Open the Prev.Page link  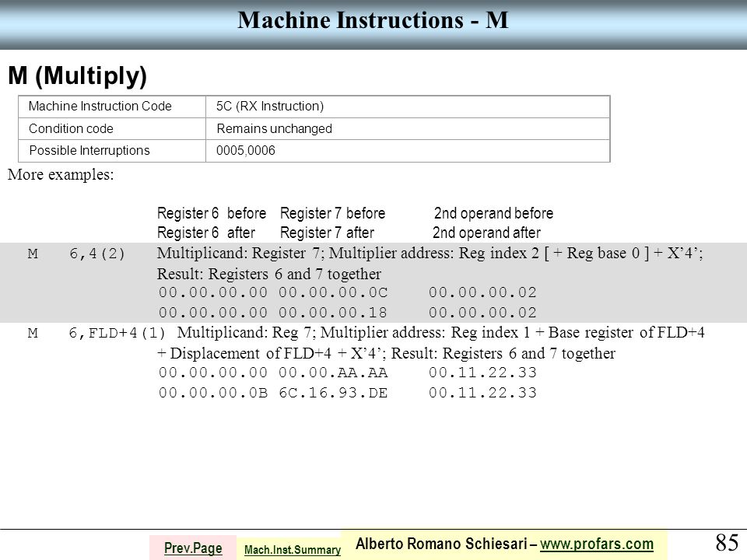pyautogui.click(x=193, y=548)
